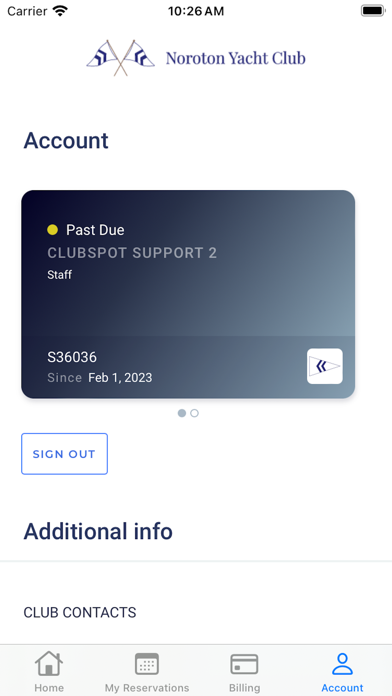The image size is (392, 696).
Task: Tap the crossed burgee flags logo
Action: pos(121,58)
